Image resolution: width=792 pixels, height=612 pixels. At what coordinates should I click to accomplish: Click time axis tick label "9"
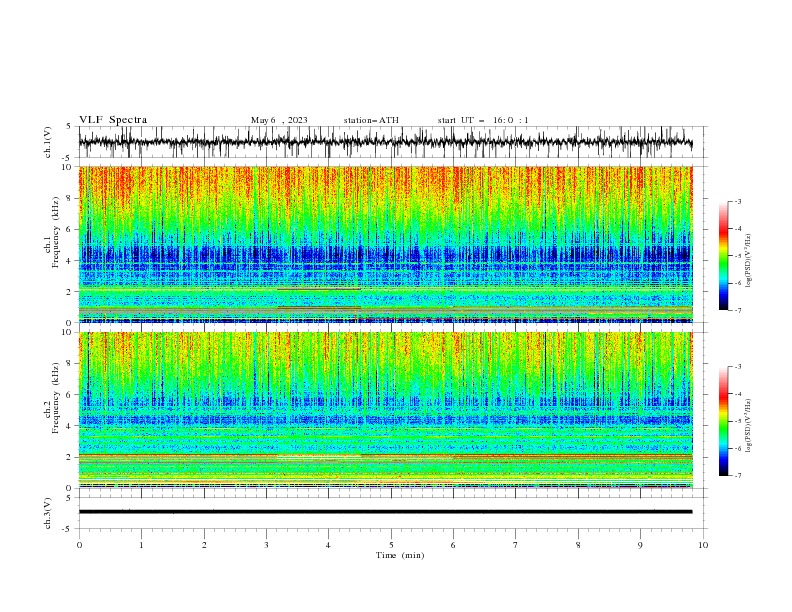[x=640, y=545]
